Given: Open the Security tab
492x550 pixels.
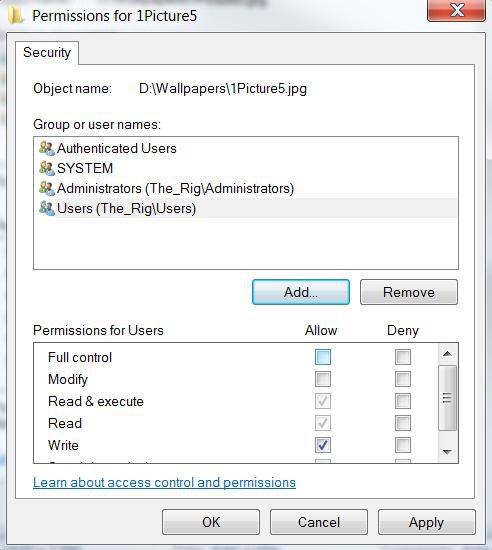Looking at the screenshot, I should pos(47,53).
